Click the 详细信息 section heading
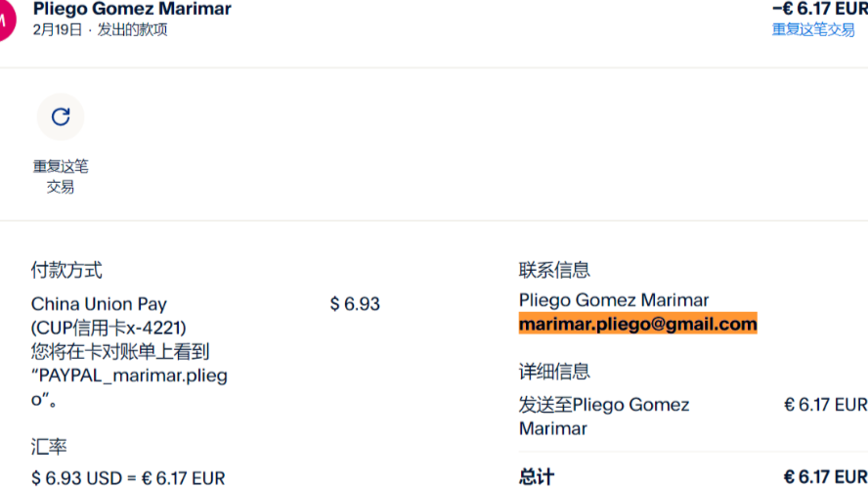 [x=554, y=372]
